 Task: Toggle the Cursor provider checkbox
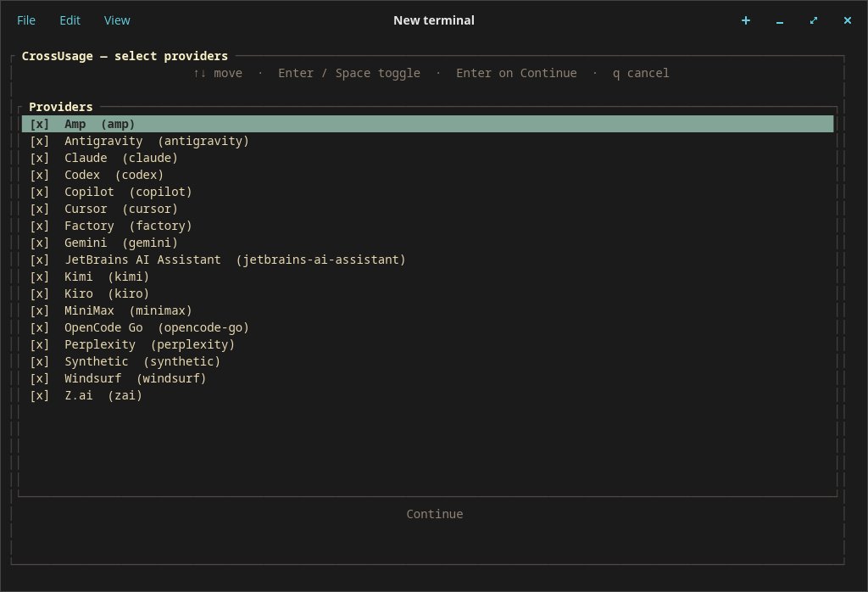39,209
